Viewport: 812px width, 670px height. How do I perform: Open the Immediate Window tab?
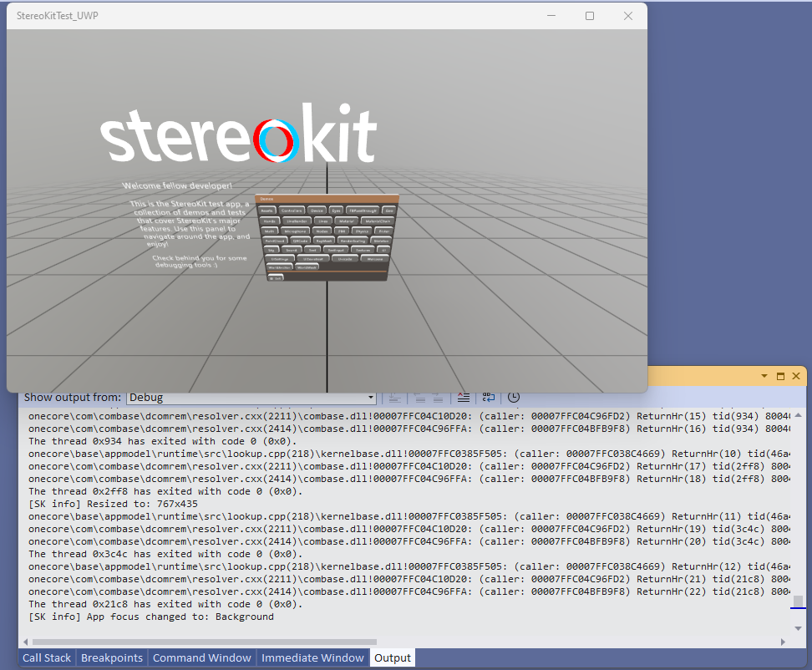point(312,657)
